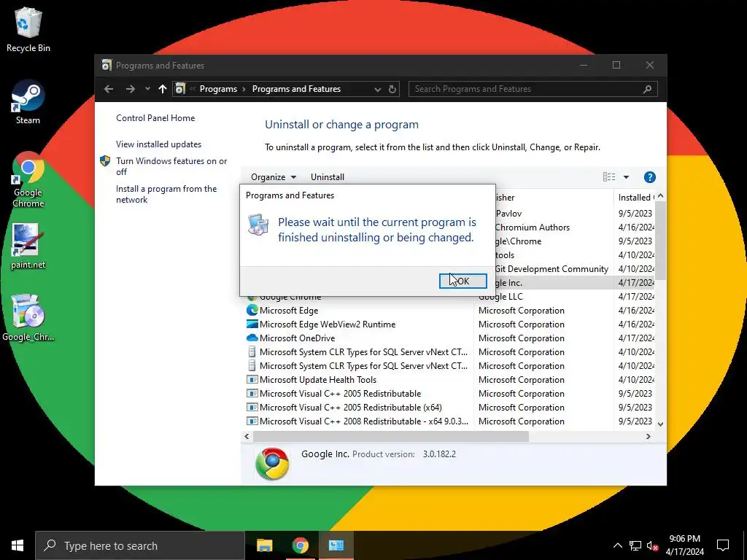Click the Control Panel address bar icon
This screenshot has width=747, height=560.
click(180, 89)
